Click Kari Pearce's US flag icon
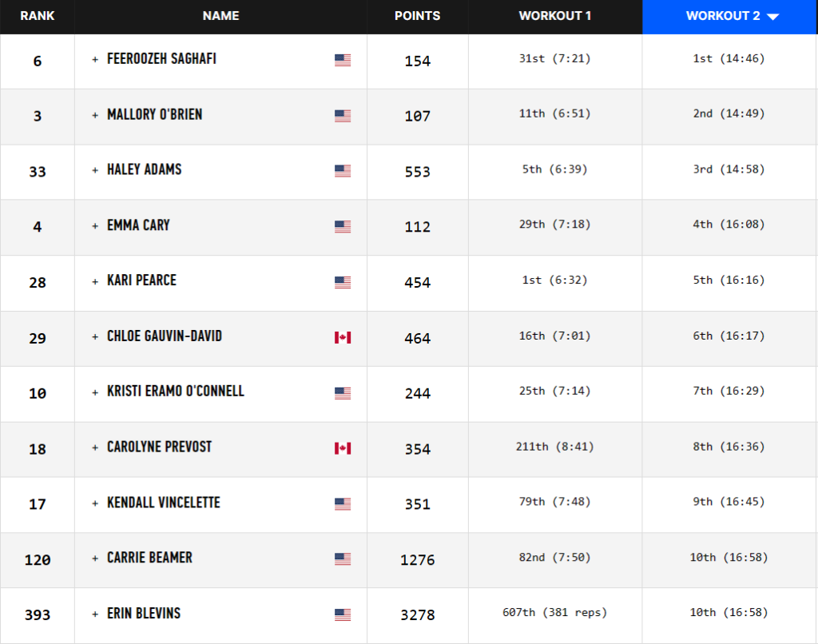The image size is (818, 644). coord(343,282)
